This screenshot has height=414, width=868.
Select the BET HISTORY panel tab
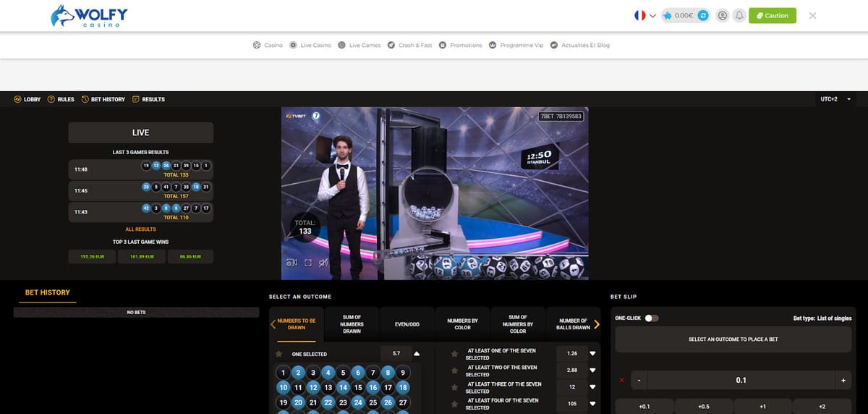click(x=48, y=292)
